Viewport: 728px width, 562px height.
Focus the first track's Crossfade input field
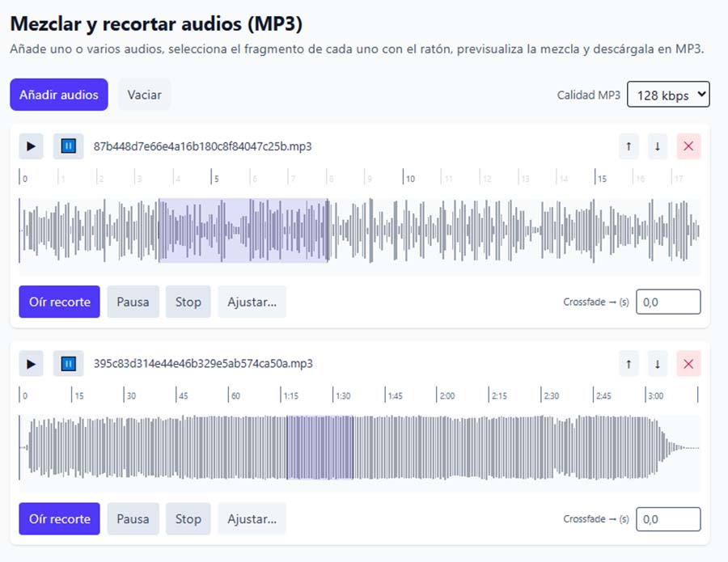(x=668, y=302)
